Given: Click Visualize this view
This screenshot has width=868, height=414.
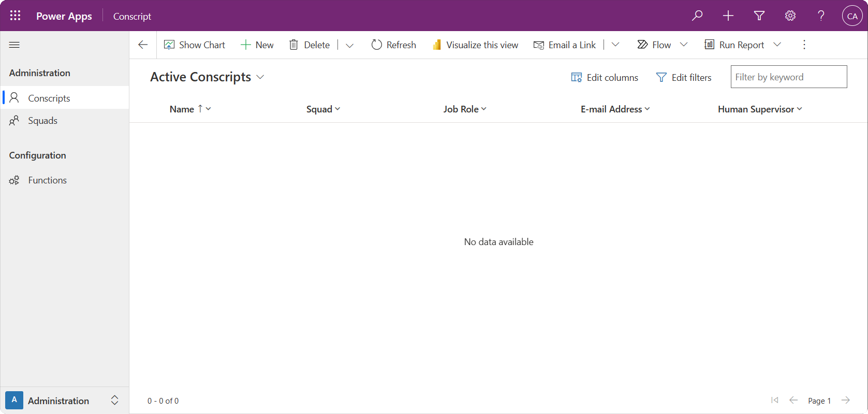Looking at the screenshot, I should (x=475, y=45).
